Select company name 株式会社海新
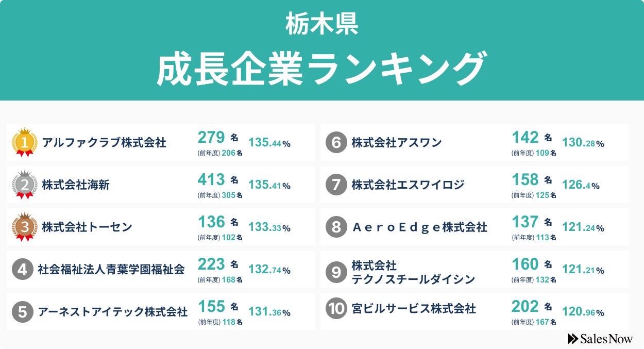The height and width of the screenshot is (349, 644). (x=76, y=185)
